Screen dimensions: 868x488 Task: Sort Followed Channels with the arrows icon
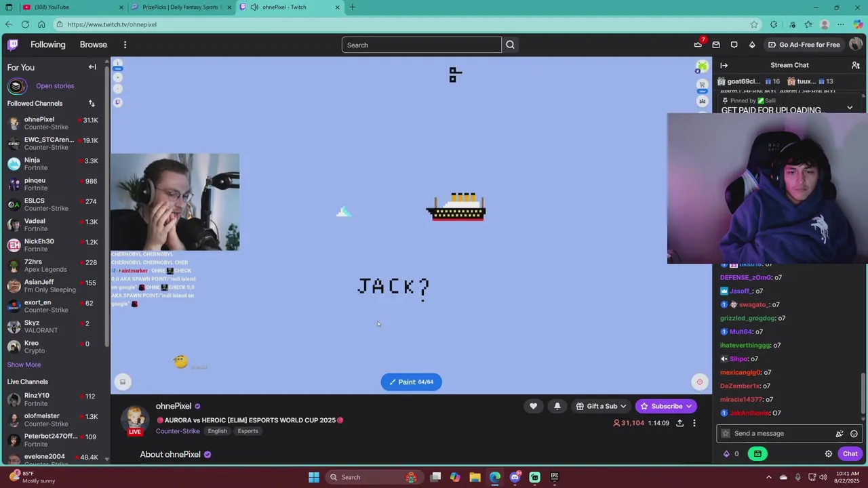pos(92,104)
